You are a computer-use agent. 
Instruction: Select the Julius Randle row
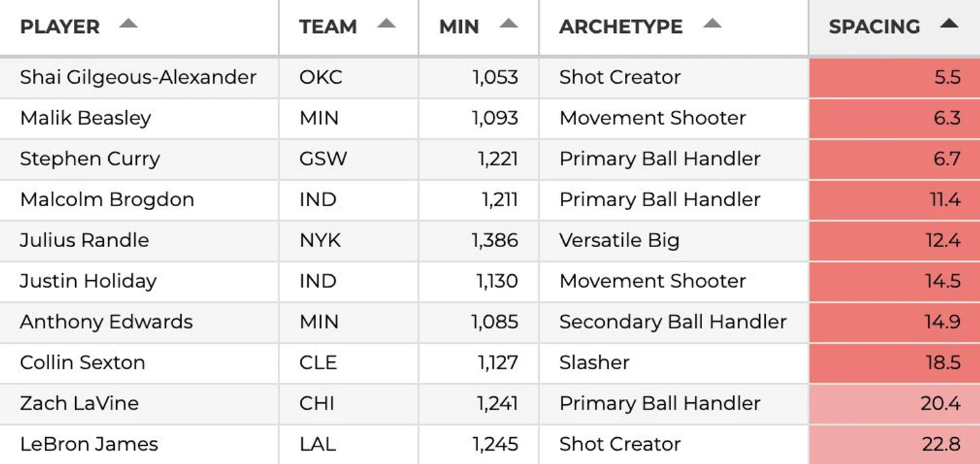click(x=490, y=240)
